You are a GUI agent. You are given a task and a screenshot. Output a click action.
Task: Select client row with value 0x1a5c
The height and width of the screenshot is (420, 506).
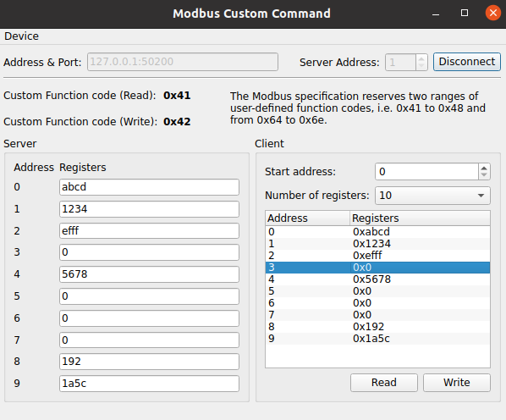(377, 339)
